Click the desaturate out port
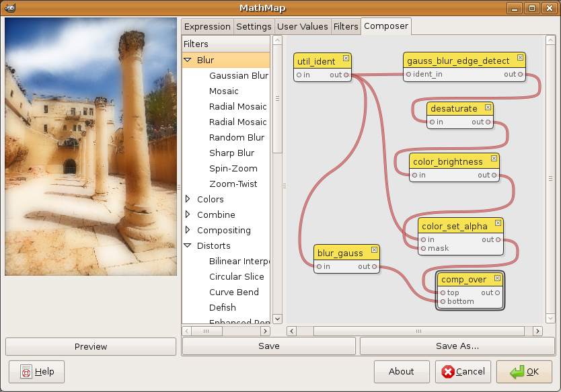561x392 pixels. (x=488, y=122)
